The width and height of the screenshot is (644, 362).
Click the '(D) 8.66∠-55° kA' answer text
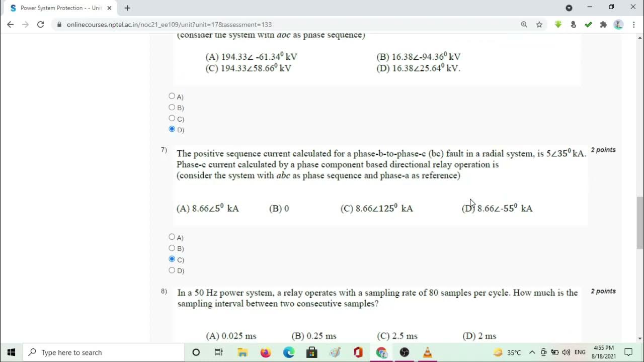tap(497, 208)
